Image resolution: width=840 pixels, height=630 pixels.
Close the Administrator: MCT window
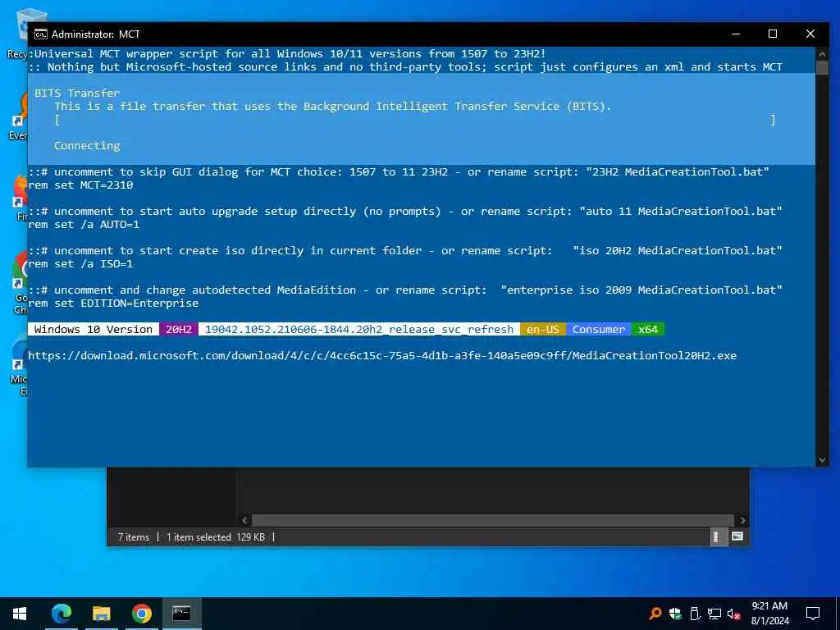(x=810, y=34)
